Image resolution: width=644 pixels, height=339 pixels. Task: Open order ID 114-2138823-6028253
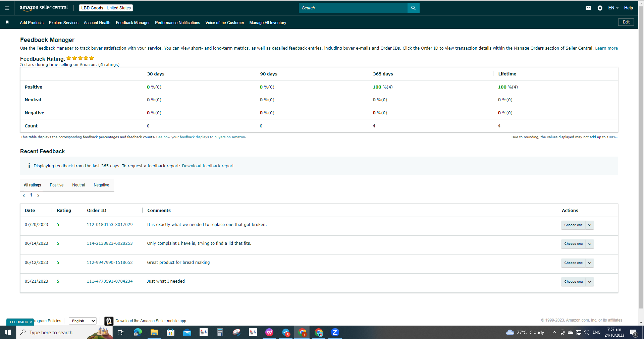pos(110,243)
